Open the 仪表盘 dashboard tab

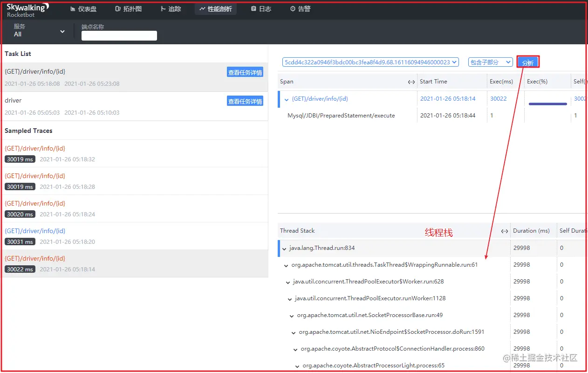[83, 9]
